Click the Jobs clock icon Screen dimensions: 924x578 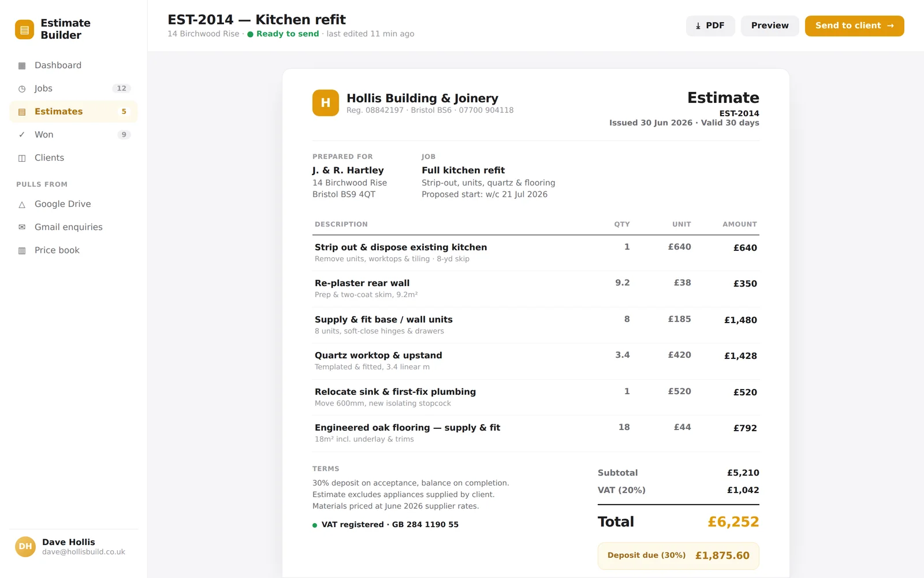coord(22,88)
